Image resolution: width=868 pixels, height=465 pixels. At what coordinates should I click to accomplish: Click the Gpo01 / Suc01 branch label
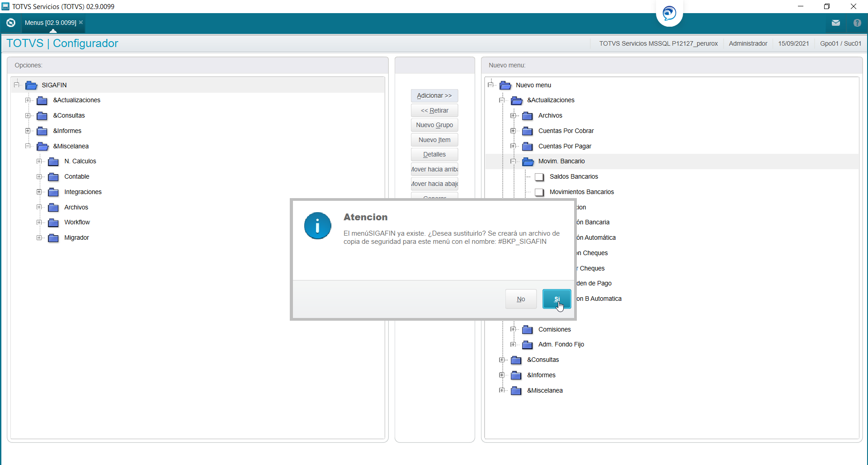840,43
